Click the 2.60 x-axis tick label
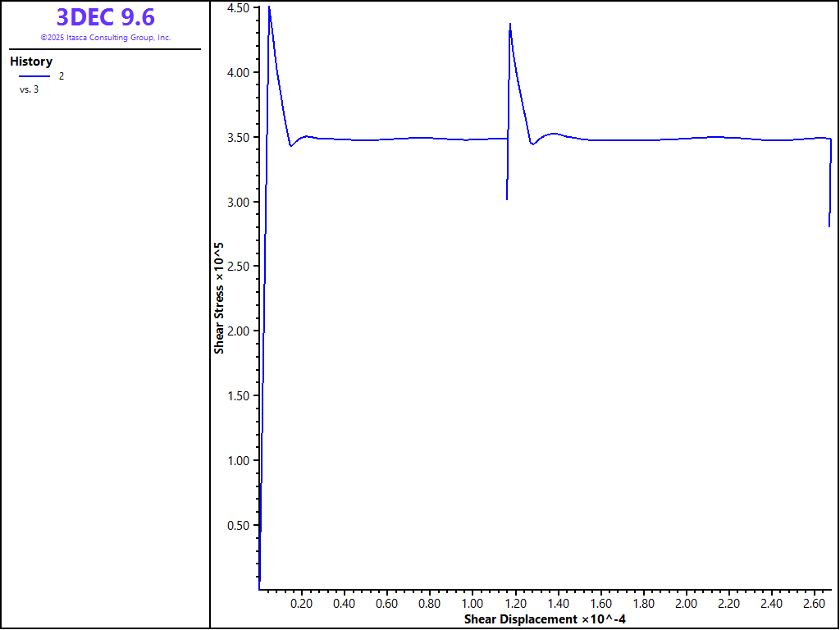 pos(815,604)
